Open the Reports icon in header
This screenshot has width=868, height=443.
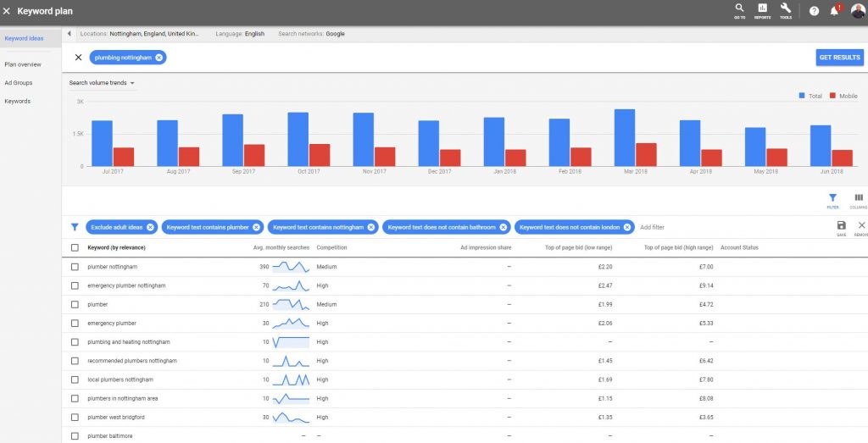[762, 10]
